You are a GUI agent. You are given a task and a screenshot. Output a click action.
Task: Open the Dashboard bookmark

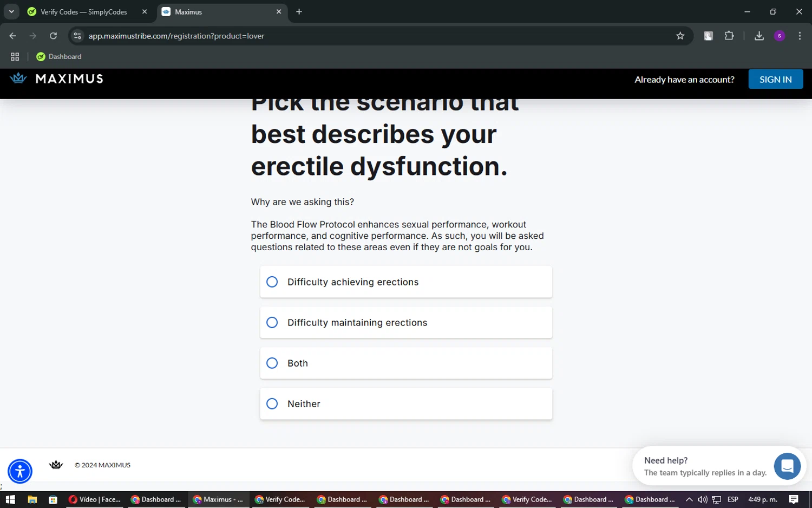(x=59, y=56)
